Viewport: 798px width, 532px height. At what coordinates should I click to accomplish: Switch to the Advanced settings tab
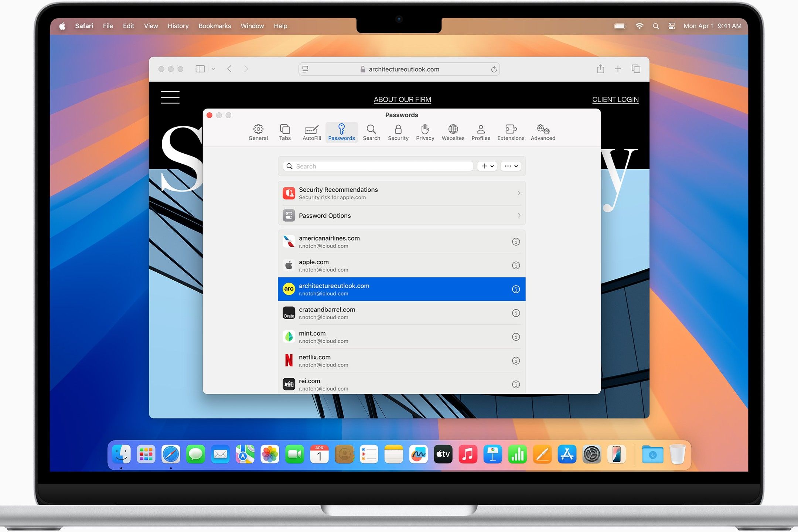pyautogui.click(x=543, y=132)
